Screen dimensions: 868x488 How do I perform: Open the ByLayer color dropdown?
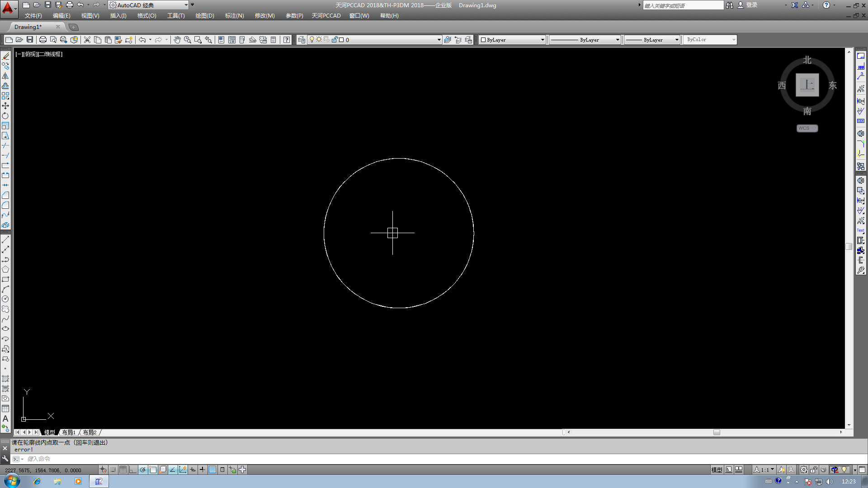click(x=512, y=40)
